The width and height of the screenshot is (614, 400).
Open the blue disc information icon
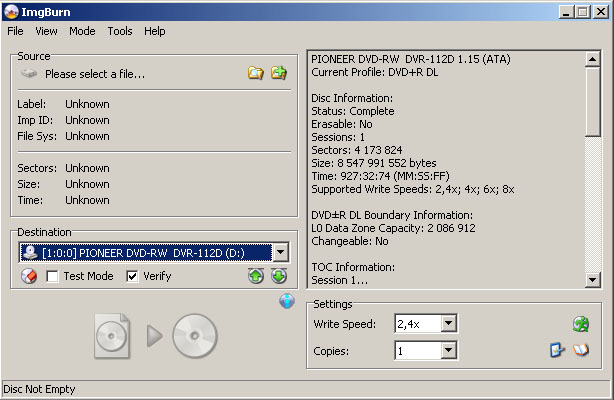coord(287,301)
